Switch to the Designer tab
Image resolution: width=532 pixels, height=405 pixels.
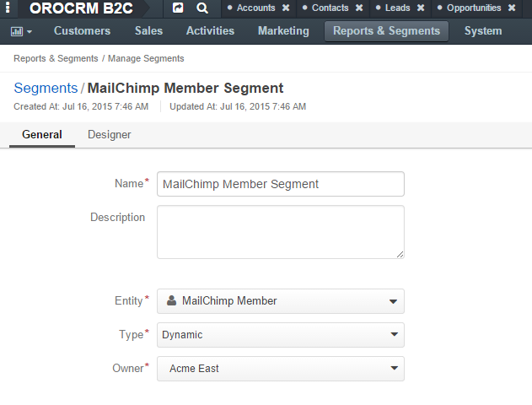(110, 135)
